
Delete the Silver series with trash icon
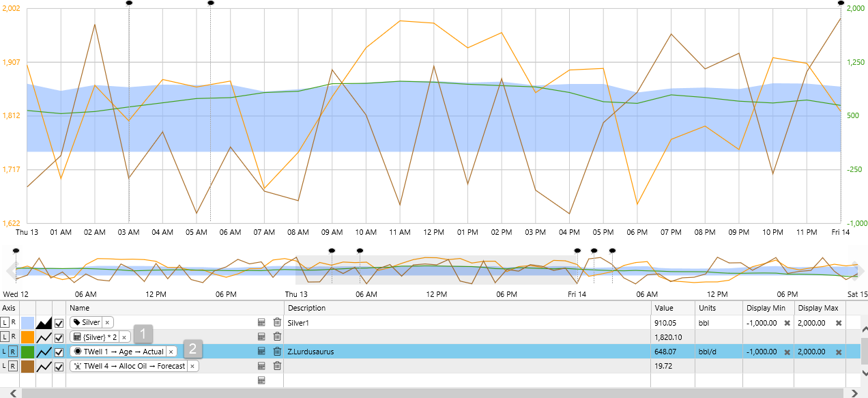277,322
